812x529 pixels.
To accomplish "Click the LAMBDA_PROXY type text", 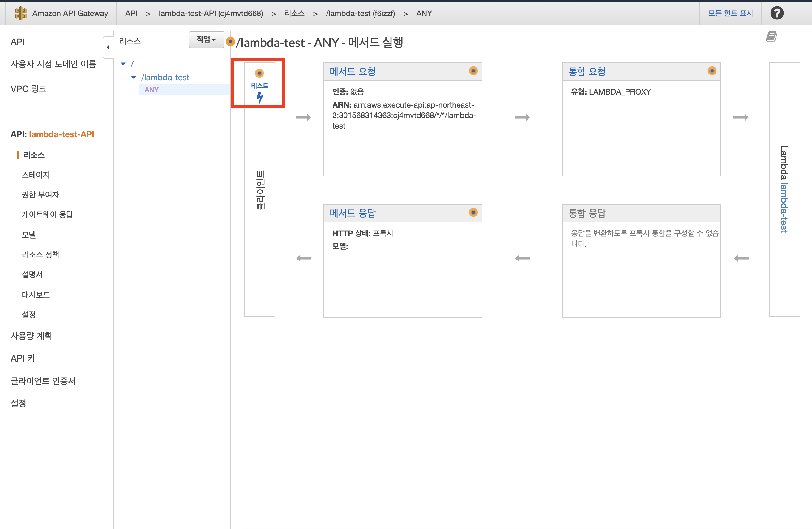I will coord(620,92).
